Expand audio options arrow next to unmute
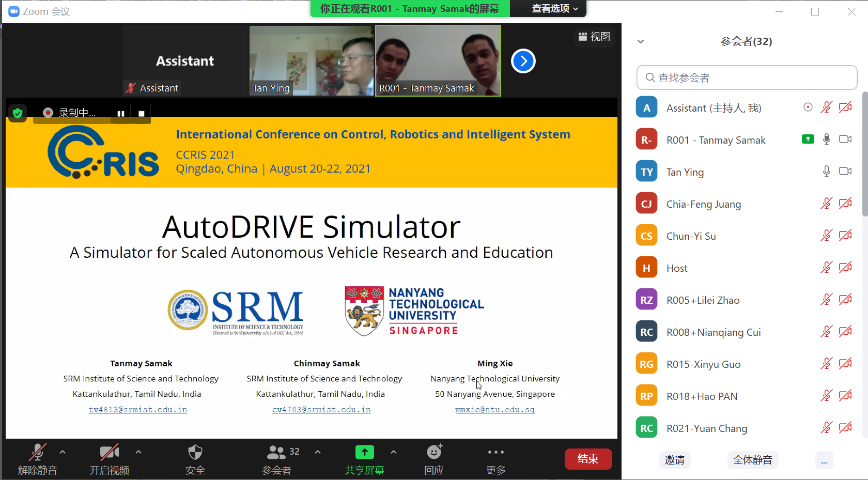Viewport: 868px width, 480px height. 63,452
